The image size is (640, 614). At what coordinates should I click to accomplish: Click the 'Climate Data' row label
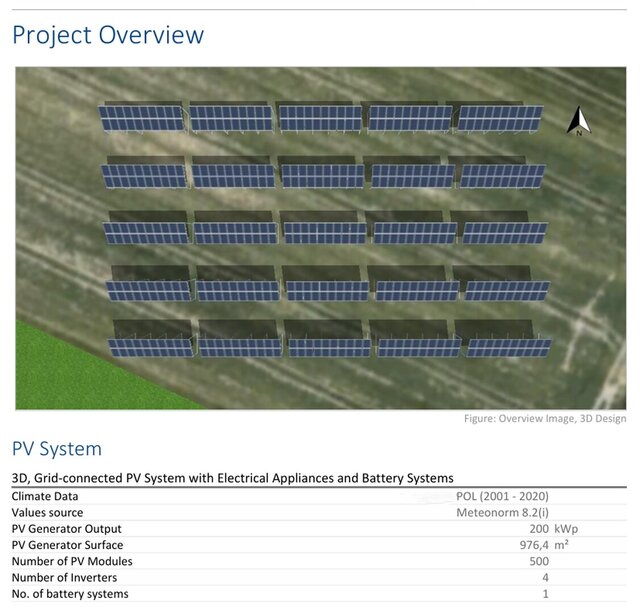click(45, 496)
